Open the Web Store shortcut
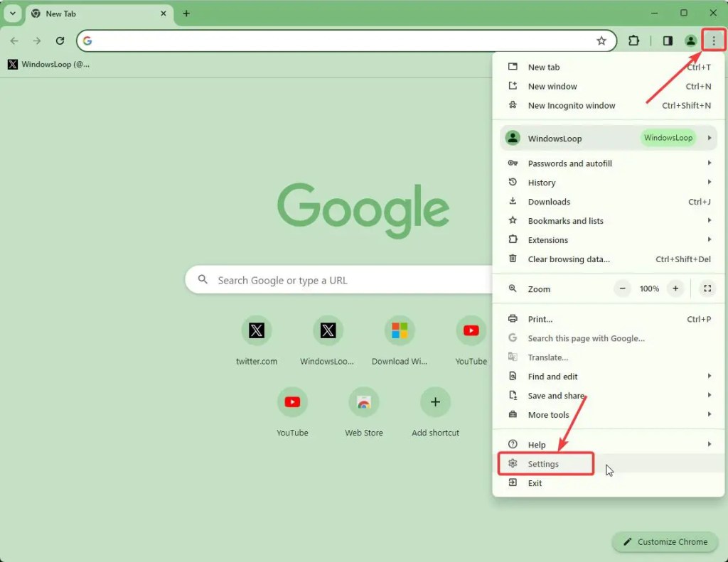 tap(363, 413)
